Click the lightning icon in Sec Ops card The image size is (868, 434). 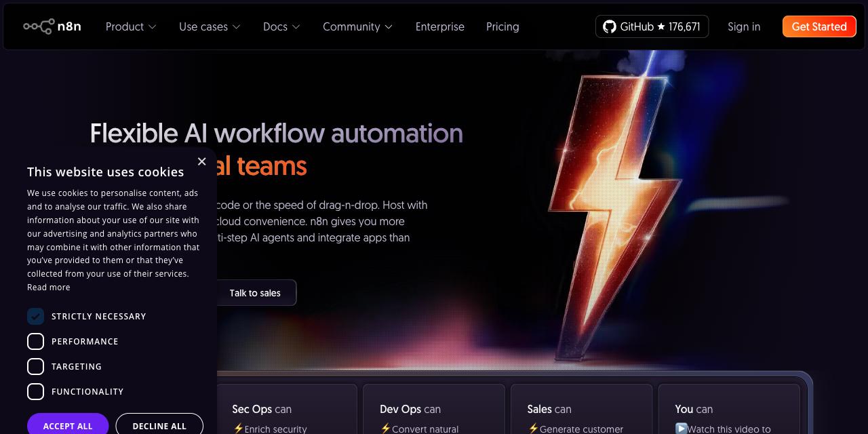[238, 429]
